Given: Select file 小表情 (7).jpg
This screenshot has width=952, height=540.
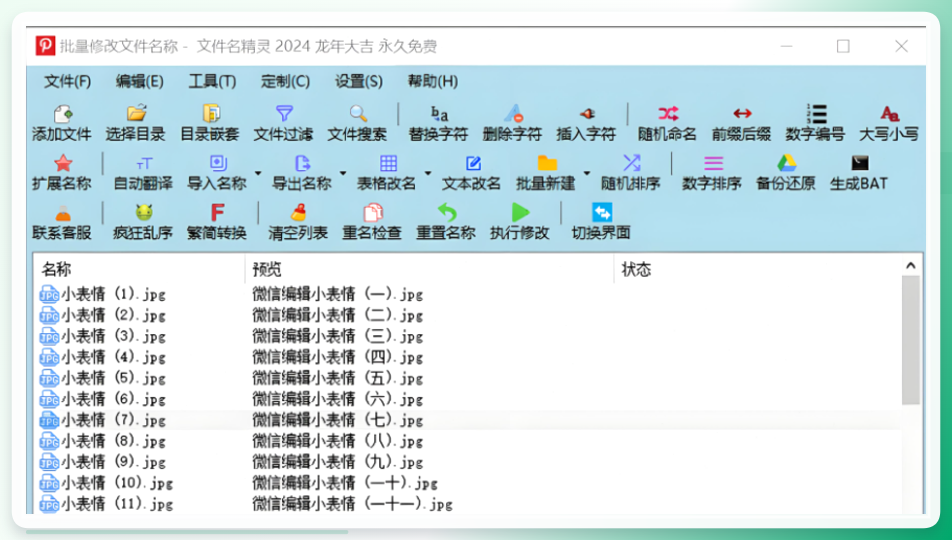Looking at the screenshot, I should tap(103, 420).
